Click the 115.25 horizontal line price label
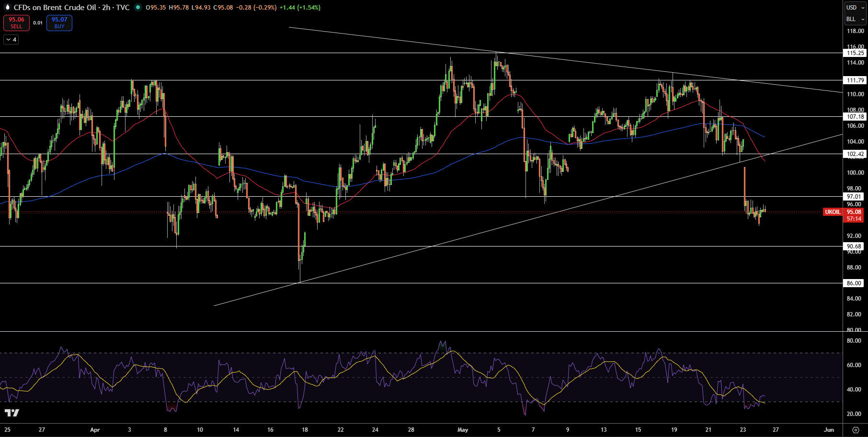The image size is (868, 437). [856, 53]
